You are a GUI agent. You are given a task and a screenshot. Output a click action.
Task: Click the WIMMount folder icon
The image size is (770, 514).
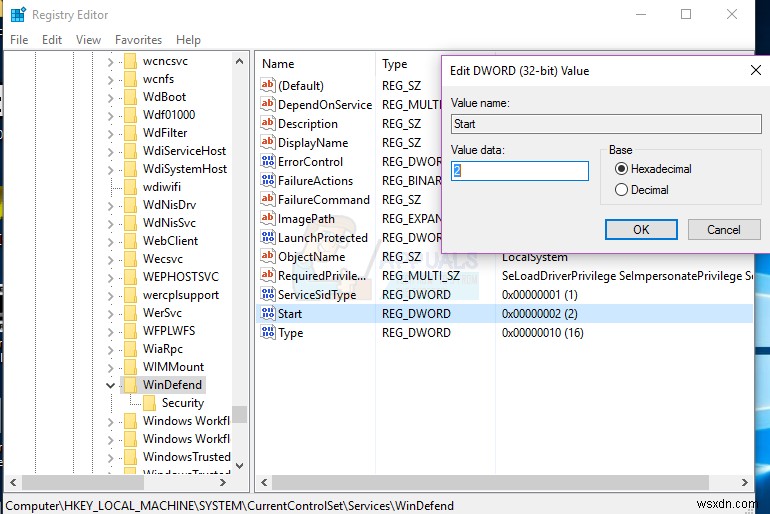131,367
